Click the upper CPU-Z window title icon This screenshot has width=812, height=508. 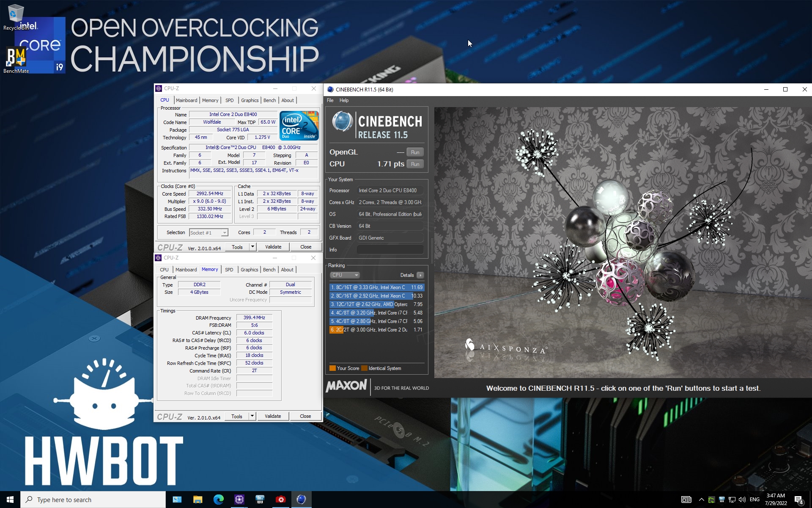159,88
